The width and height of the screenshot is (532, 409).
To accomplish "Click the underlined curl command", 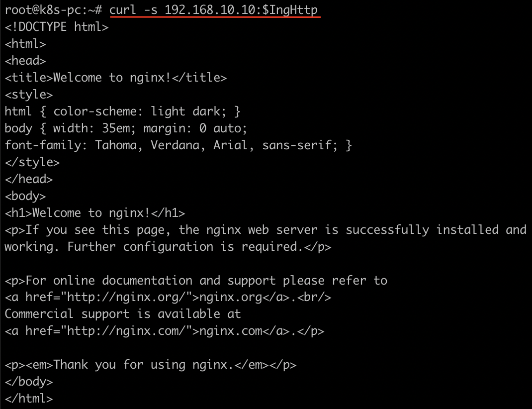I will coord(213,10).
